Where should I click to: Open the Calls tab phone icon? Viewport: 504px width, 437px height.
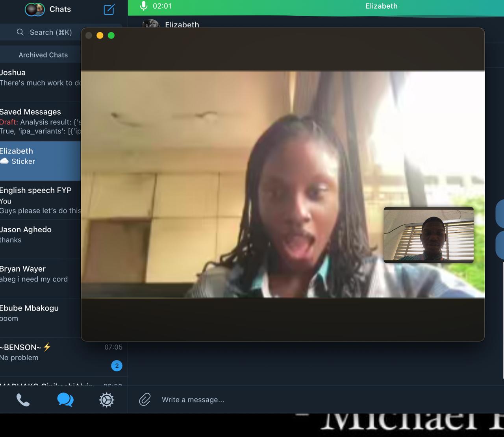tap(23, 400)
